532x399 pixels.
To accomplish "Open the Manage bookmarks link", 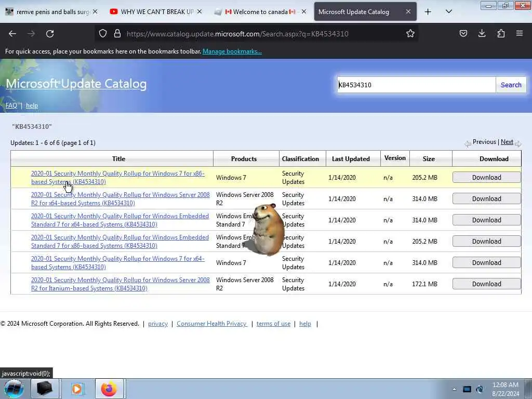I will point(232,51).
